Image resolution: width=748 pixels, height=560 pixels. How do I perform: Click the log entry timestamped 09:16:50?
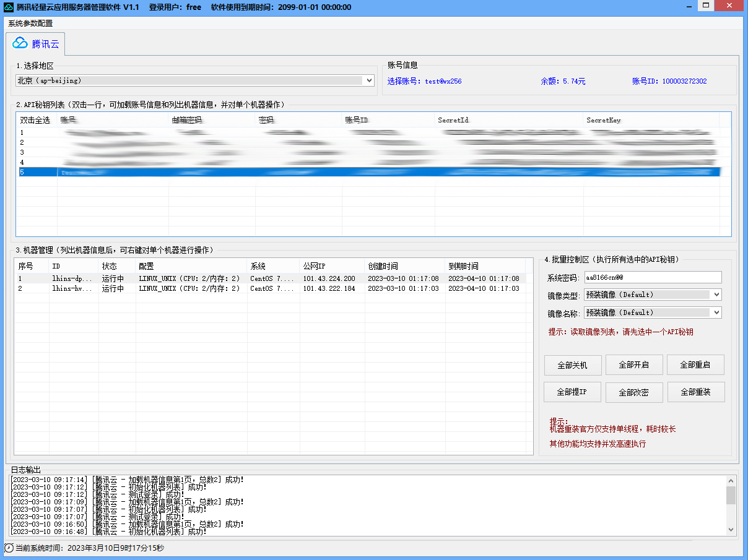[127, 524]
